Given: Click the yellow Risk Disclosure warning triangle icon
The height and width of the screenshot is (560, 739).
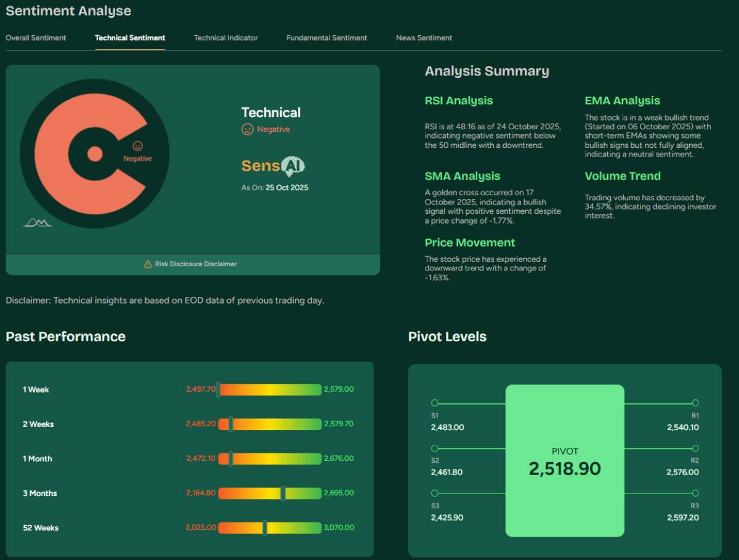Looking at the screenshot, I should 147,264.
